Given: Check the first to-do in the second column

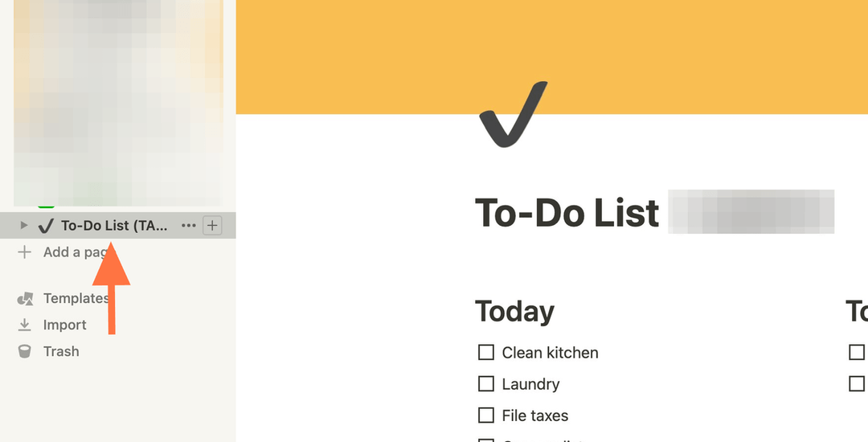Looking at the screenshot, I should tap(857, 352).
